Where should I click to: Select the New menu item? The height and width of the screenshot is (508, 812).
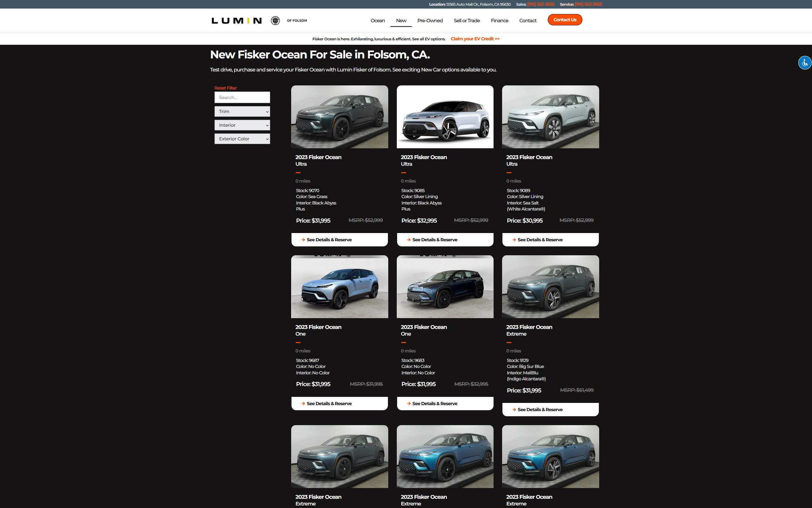click(x=401, y=21)
